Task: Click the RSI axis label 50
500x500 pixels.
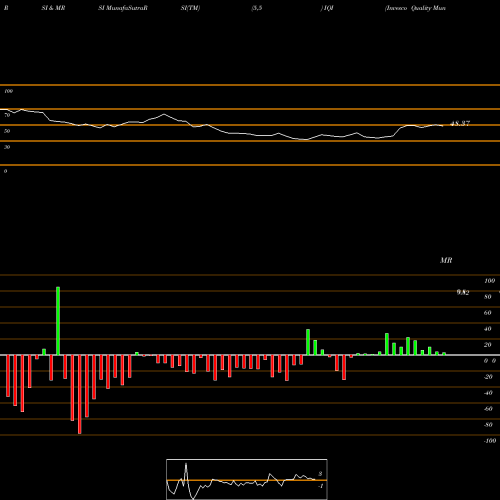Action: [x=7, y=131]
